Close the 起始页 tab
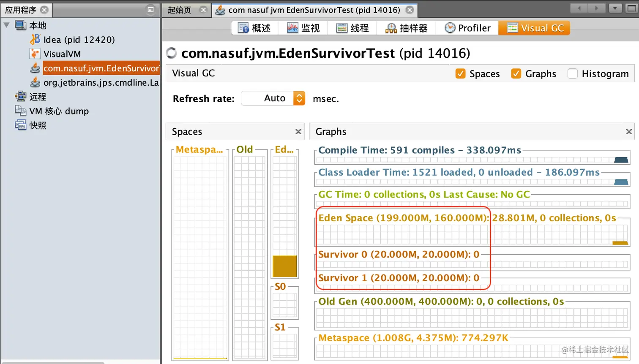Screen dimensions: 639x364 pyautogui.click(x=203, y=10)
